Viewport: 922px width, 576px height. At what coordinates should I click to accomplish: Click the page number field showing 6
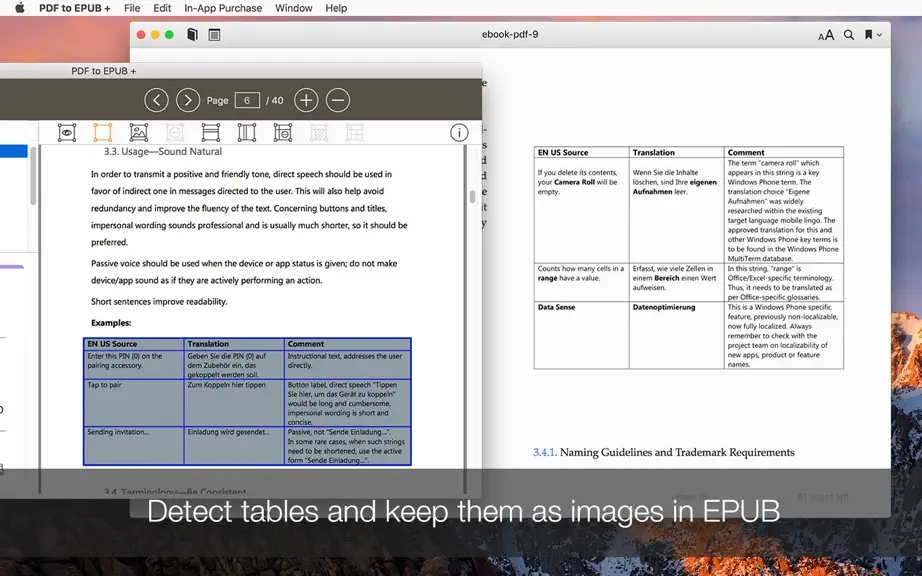247,101
